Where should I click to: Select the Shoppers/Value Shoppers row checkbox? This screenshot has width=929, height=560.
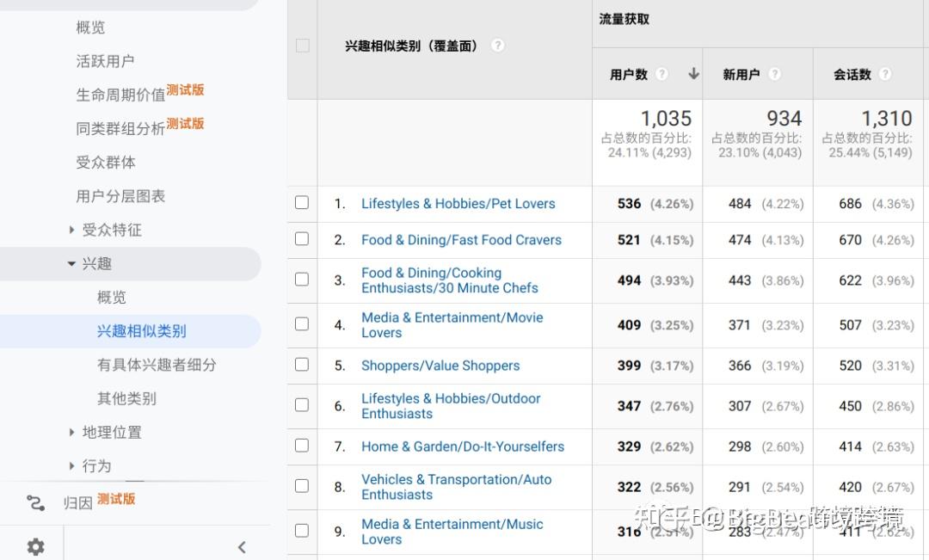(302, 365)
